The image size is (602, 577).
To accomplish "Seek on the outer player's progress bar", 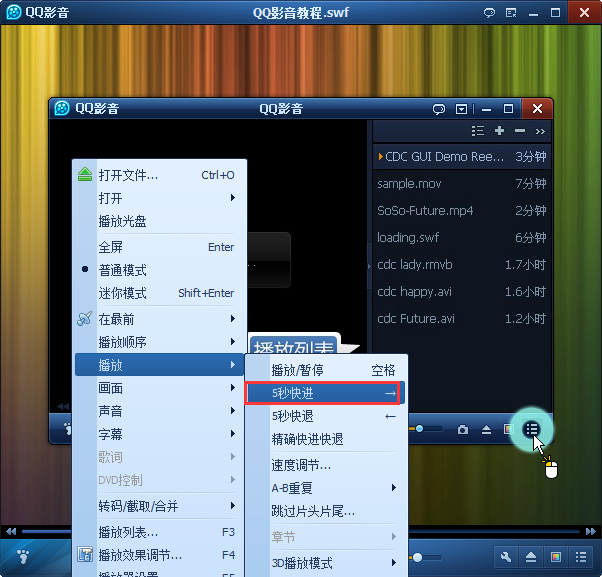I will [x=495, y=532].
